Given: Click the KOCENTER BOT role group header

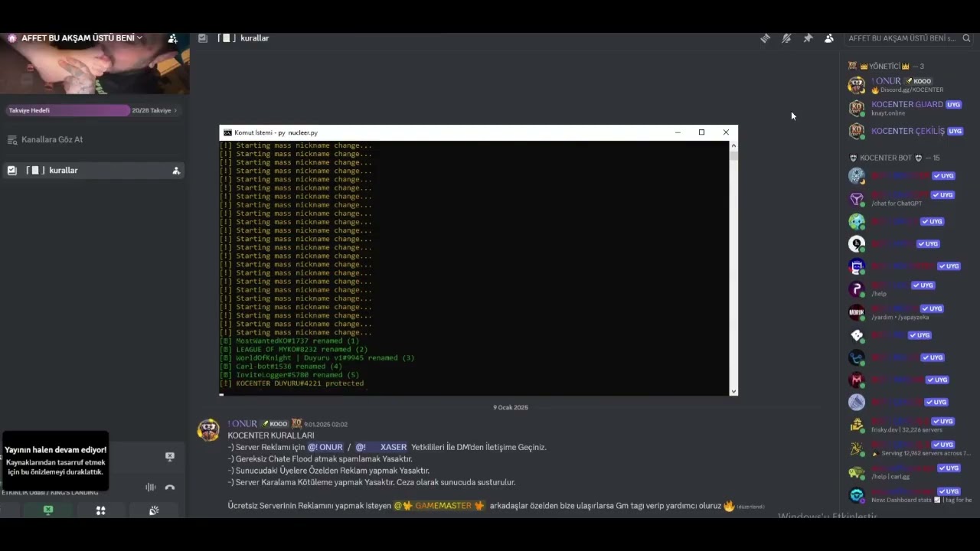Looking at the screenshot, I should pos(894,158).
